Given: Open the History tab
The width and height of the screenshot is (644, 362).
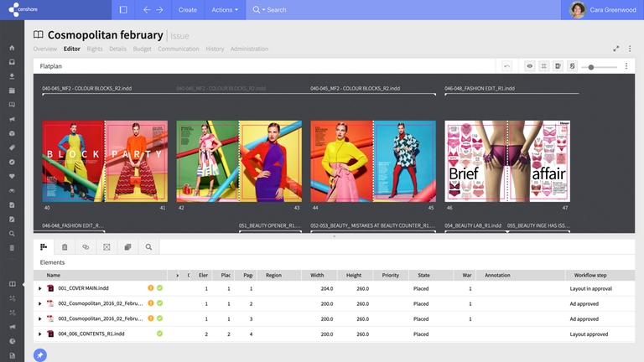Looking at the screenshot, I should [x=215, y=49].
